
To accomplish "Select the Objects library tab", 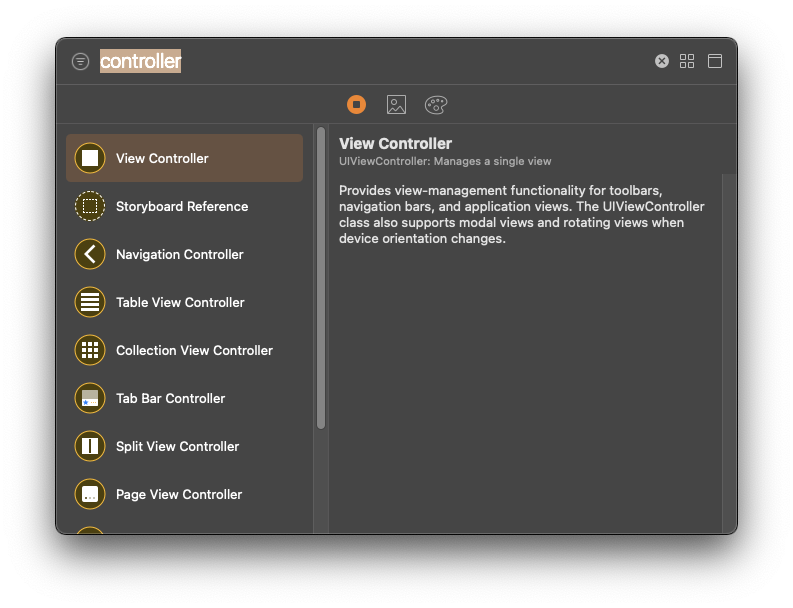I will 357,105.
